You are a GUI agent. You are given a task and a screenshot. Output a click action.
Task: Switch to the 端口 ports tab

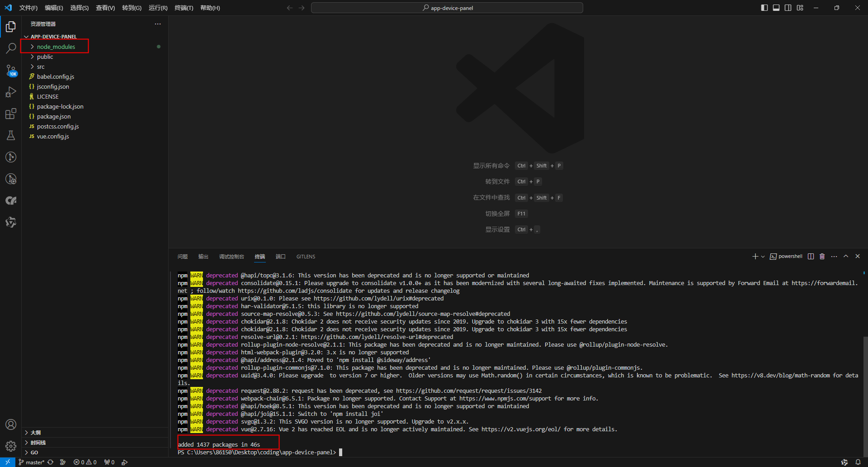tap(281, 257)
